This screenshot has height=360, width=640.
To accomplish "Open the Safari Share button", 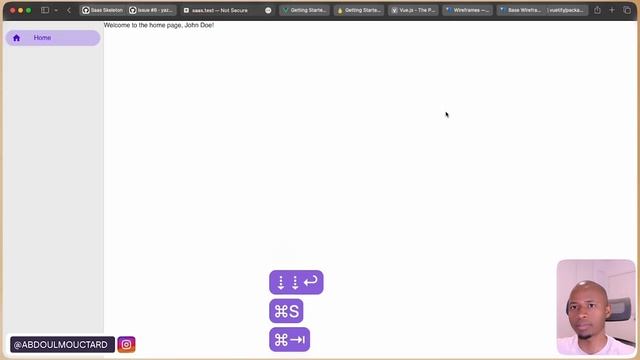I will tap(597, 10).
